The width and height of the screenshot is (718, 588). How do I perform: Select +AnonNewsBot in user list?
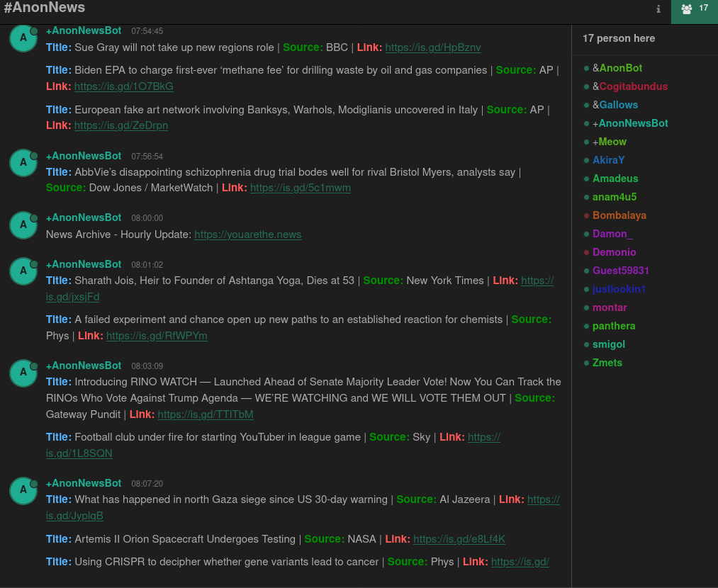[630, 123]
